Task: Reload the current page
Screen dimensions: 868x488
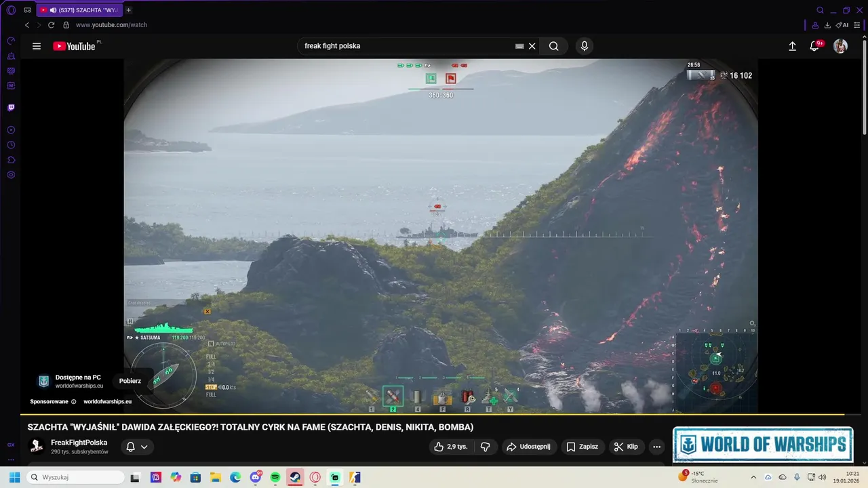Action: [51, 25]
